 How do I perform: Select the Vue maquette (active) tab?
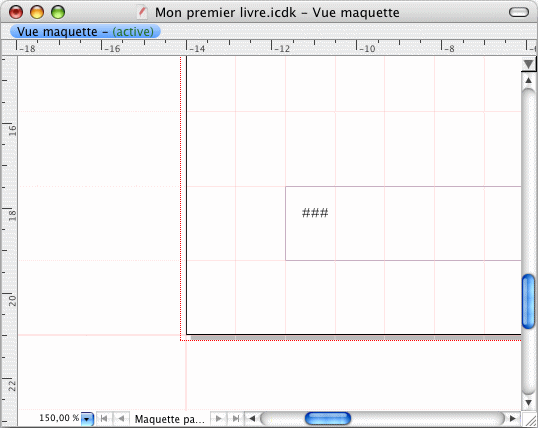[85, 32]
